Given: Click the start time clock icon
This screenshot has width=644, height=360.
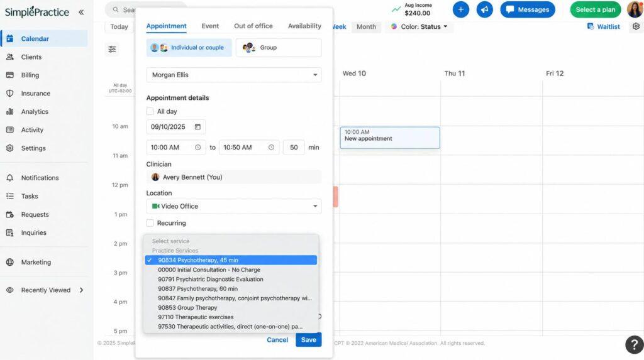Looking at the screenshot, I should point(197,148).
